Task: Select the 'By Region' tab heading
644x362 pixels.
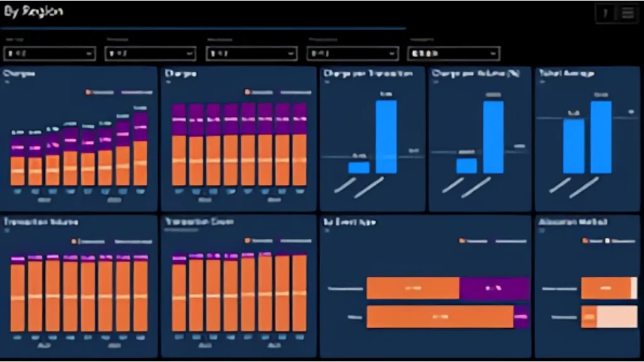Action: click(x=33, y=12)
